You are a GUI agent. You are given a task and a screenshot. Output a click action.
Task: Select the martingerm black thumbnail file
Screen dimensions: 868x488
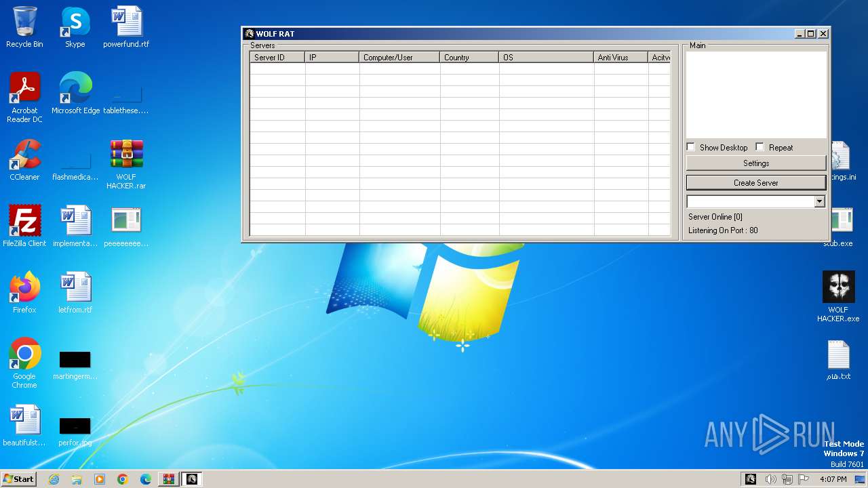pyautogui.click(x=75, y=365)
